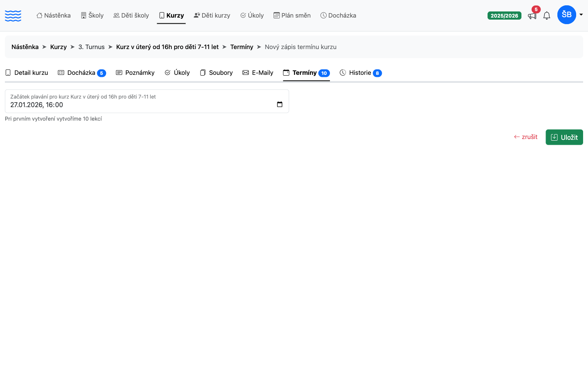Go to Děti kurzy in navigation
The image size is (588, 368).
pyautogui.click(x=212, y=16)
